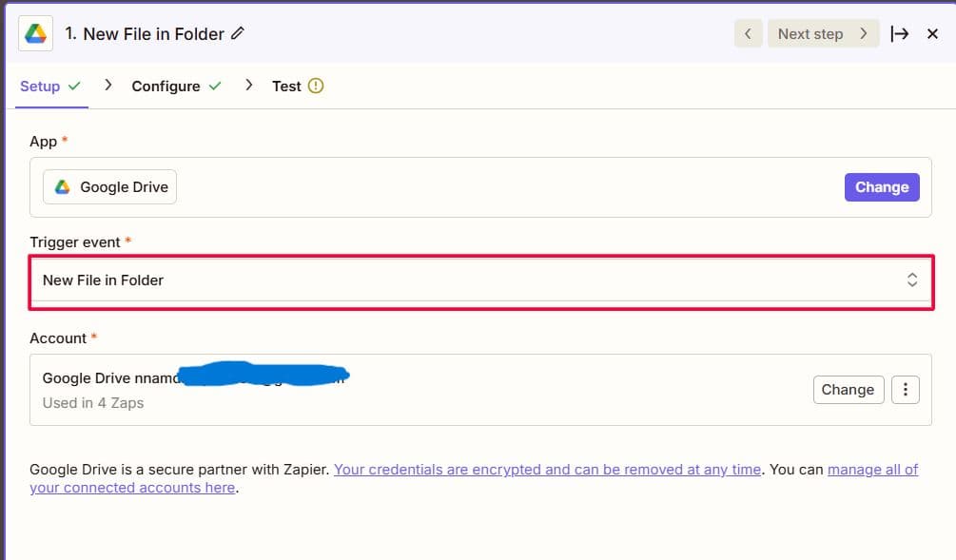Click the Change button for the Account
Viewport: 956px width, 560px height.
(848, 389)
